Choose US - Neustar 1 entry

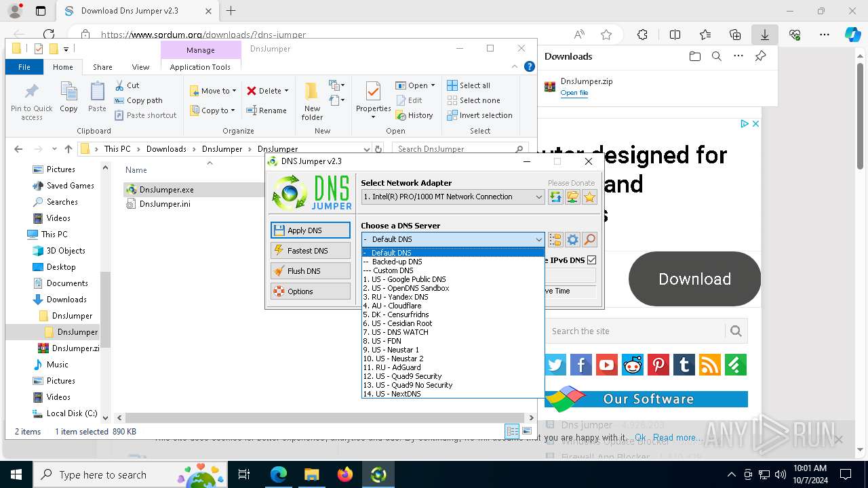[x=453, y=350]
